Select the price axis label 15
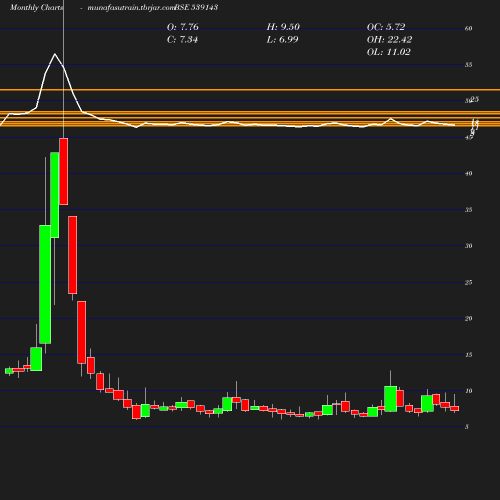This screenshot has height=500, width=500. click(468, 355)
